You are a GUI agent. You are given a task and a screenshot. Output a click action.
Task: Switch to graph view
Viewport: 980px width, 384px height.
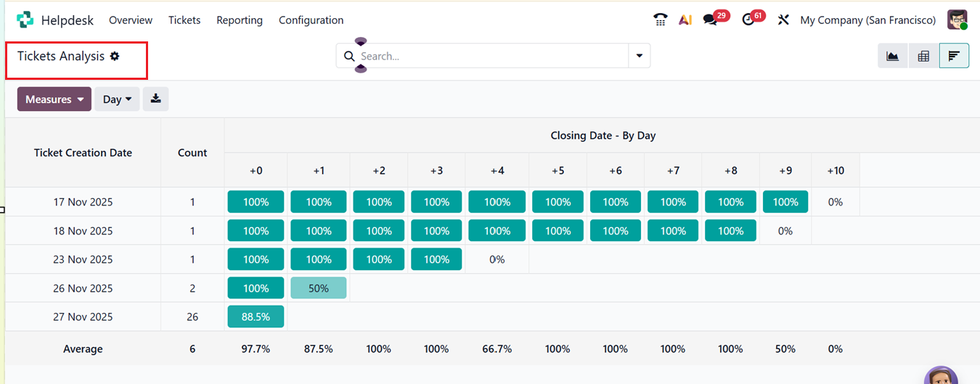(x=892, y=56)
